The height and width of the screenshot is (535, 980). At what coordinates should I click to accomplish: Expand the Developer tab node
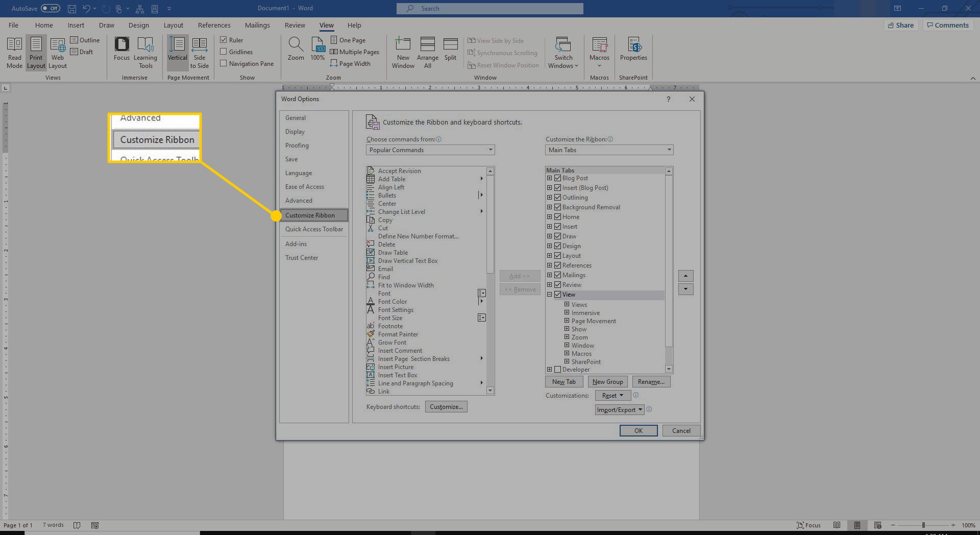coord(550,370)
